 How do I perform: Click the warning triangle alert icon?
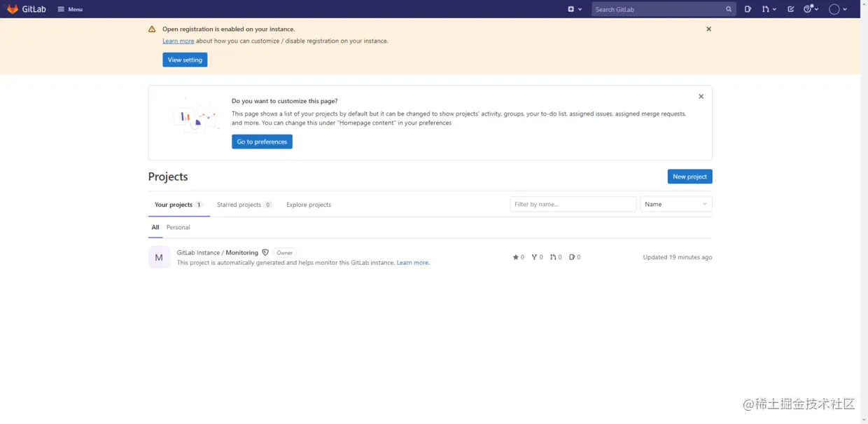click(x=152, y=29)
